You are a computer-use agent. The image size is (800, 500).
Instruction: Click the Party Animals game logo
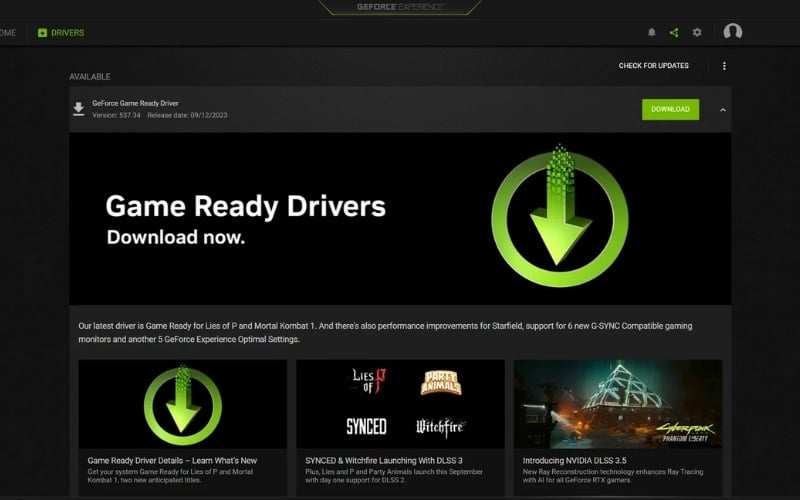point(441,383)
